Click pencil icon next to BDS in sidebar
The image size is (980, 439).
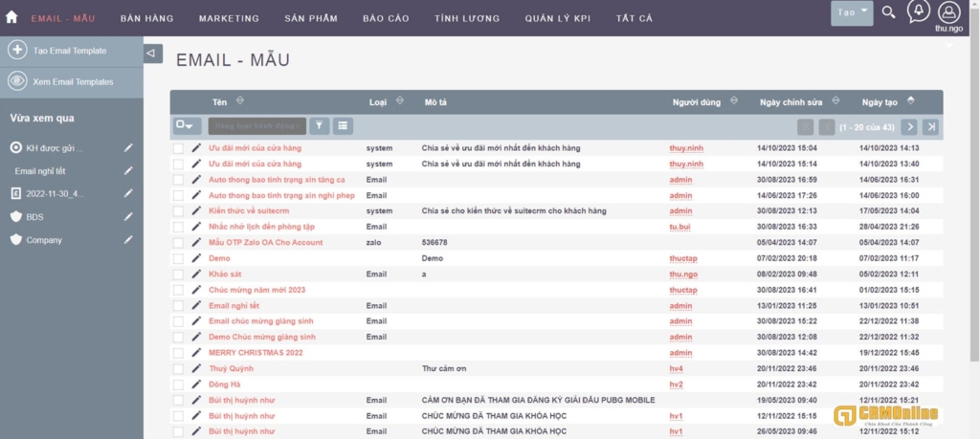click(x=128, y=217)
